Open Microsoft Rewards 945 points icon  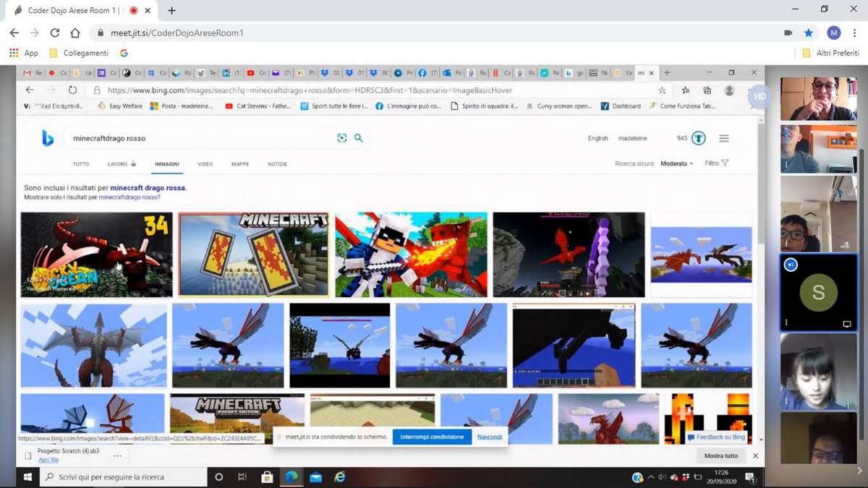pyautogui.click(x=699, y=138)
